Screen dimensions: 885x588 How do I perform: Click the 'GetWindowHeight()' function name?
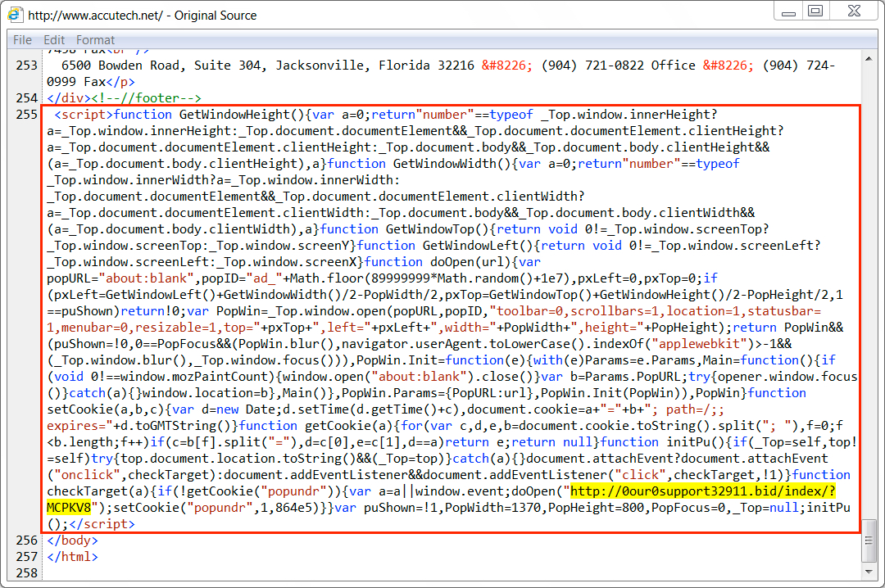(242, 115)
